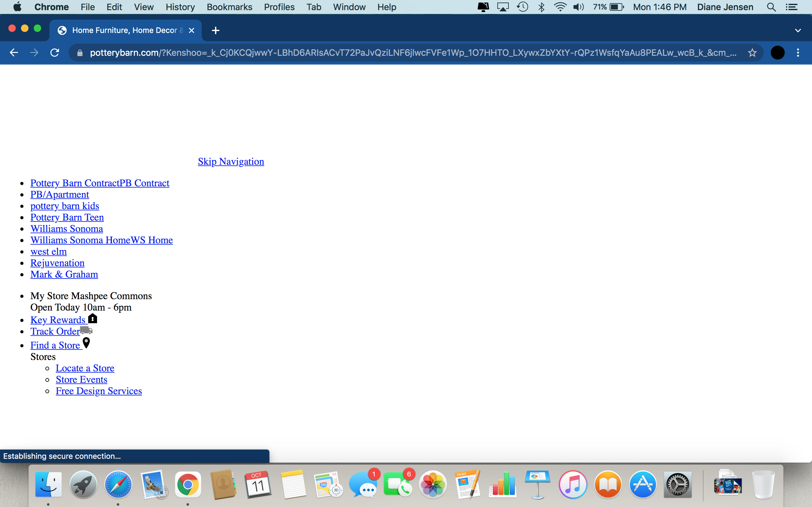Navigate to Williams Sonoma site
The height and width of the screenshot is (507, 812).
[66, 228]
